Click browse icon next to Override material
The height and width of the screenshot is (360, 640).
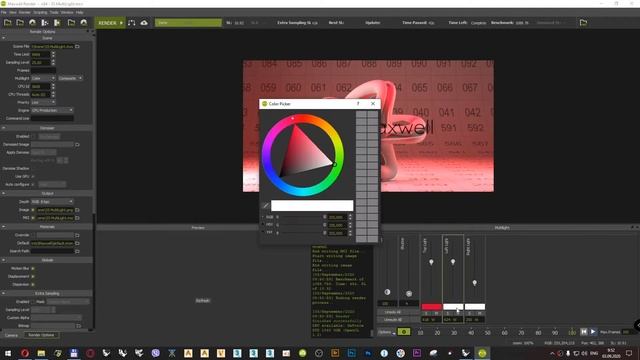78,235
